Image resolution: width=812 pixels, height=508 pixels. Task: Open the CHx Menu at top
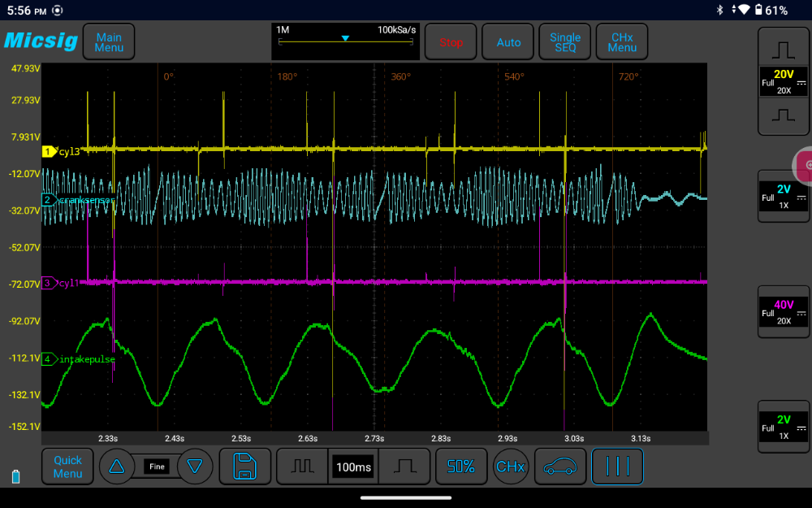coord(622,42)
